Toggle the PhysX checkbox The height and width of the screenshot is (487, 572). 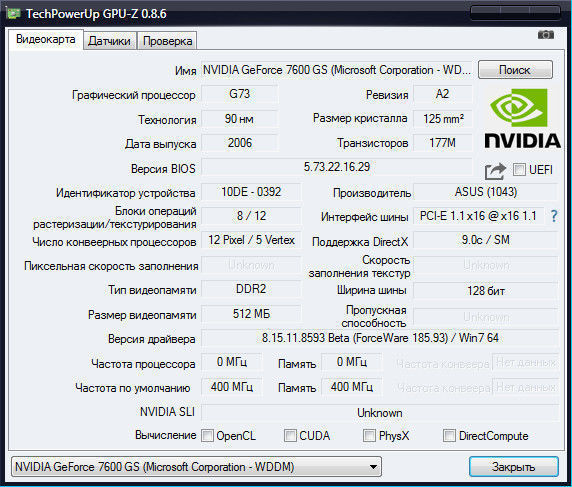click(369, 435)
